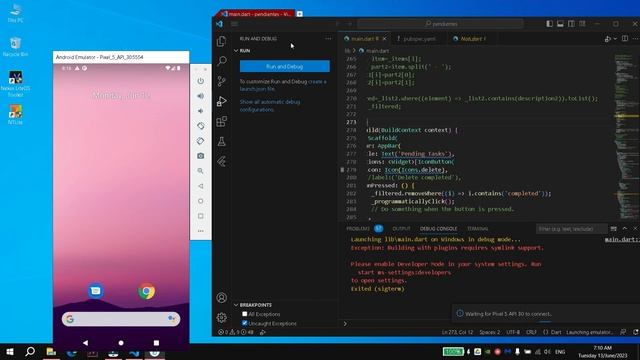This screenshot has height=360, width=640.
Task: Click the debug console filter input field
Action: click(571, 229)
